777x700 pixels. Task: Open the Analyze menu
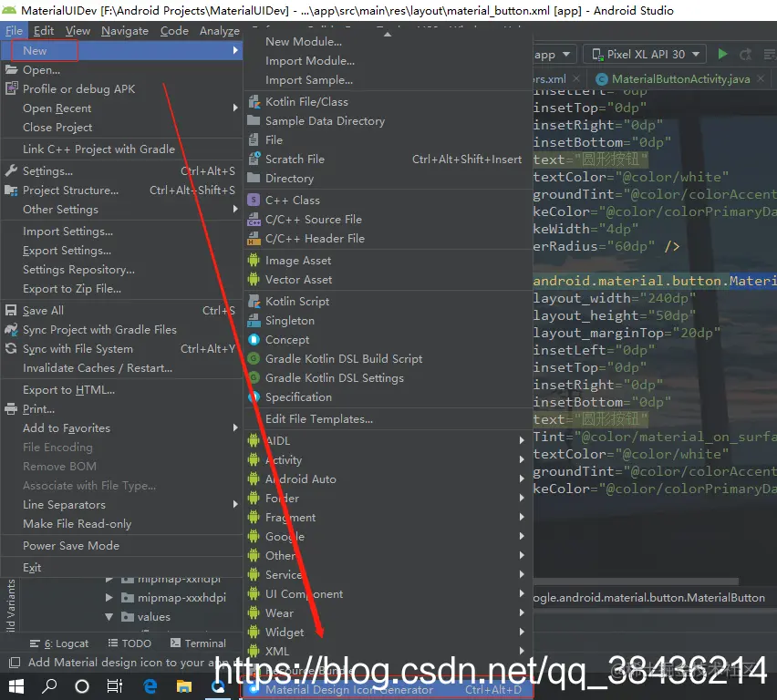220,31
